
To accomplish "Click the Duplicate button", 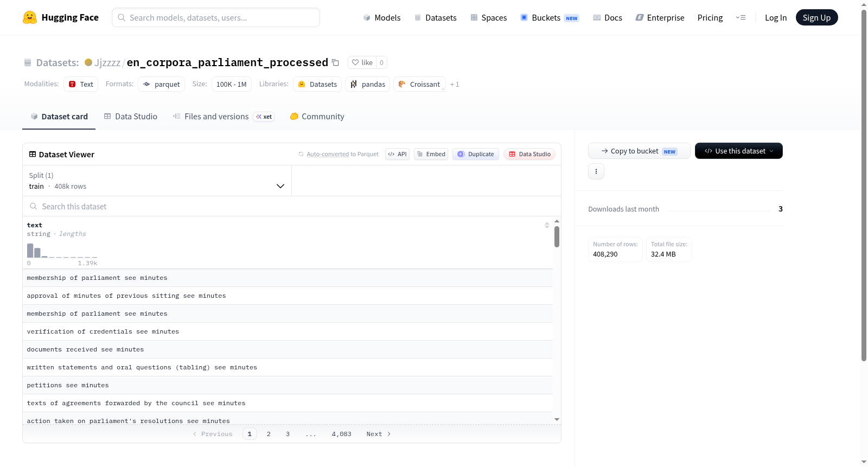I will (476, 154).
